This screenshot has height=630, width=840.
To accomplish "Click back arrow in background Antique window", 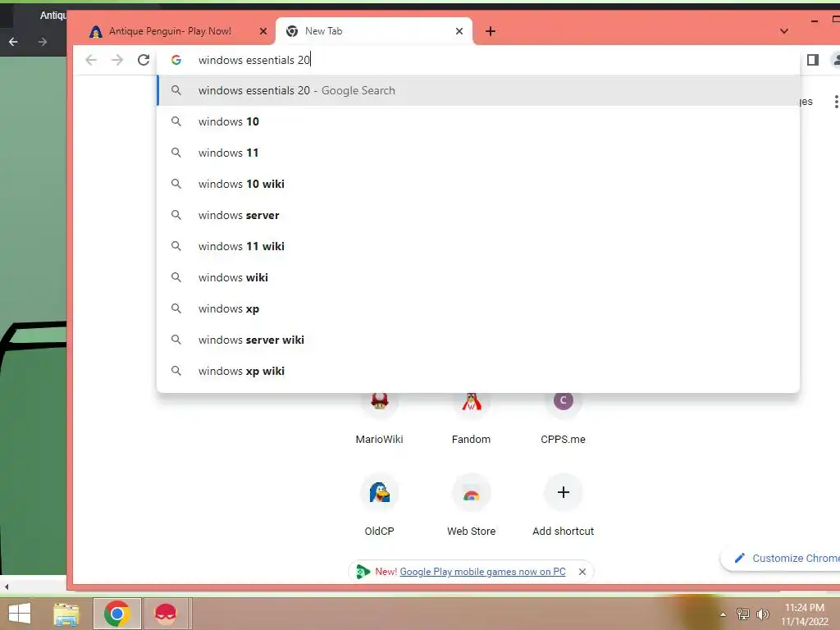I will click(x=13, y=42).
